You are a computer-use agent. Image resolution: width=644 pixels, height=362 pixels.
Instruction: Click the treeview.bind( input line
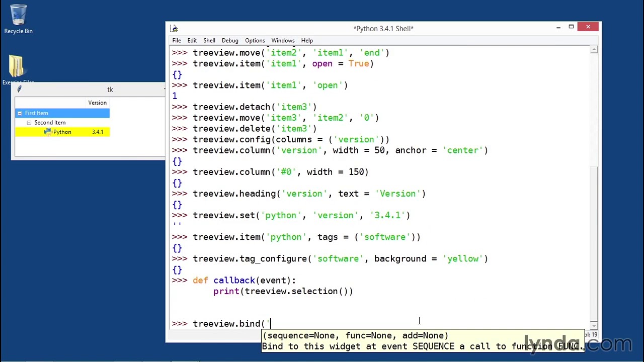pyautogui.click(x=221, y=324)
